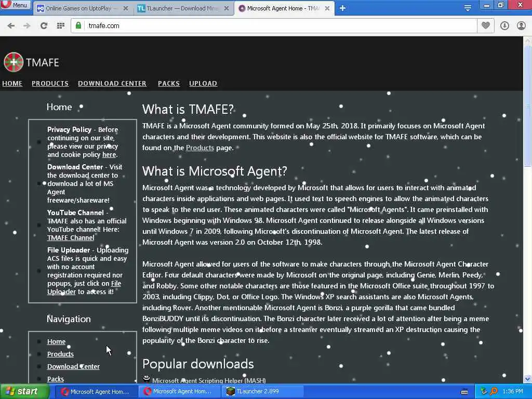Go back to previous page
This screenshot has width=532, height=399.
click(x=11, y=26)
